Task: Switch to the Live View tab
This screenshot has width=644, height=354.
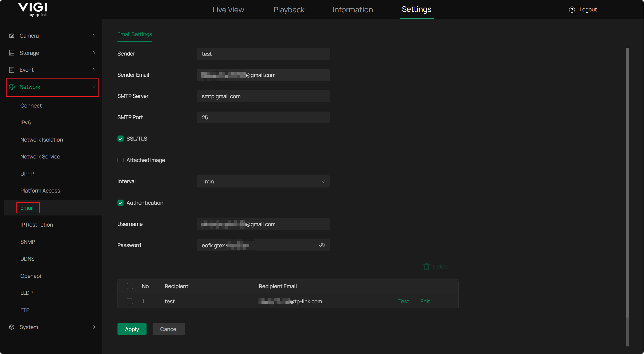Action: [x=228, y=10]
